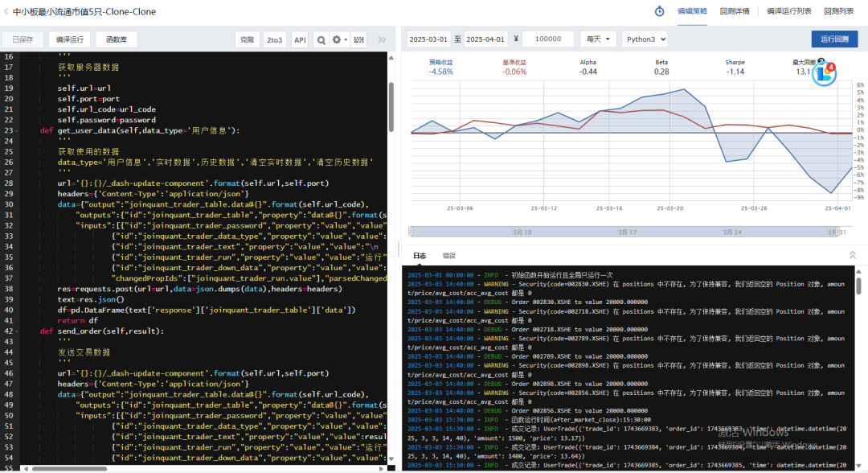Image resolution: width=868 pixels, height=473 pixels.
Task: Click the chart date range slider bar
Action: click(624, 232)
